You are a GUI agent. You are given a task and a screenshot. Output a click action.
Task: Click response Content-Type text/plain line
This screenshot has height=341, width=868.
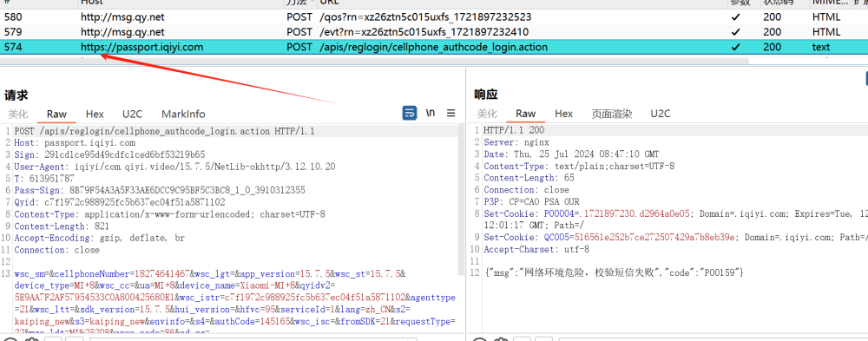(579, 166)
